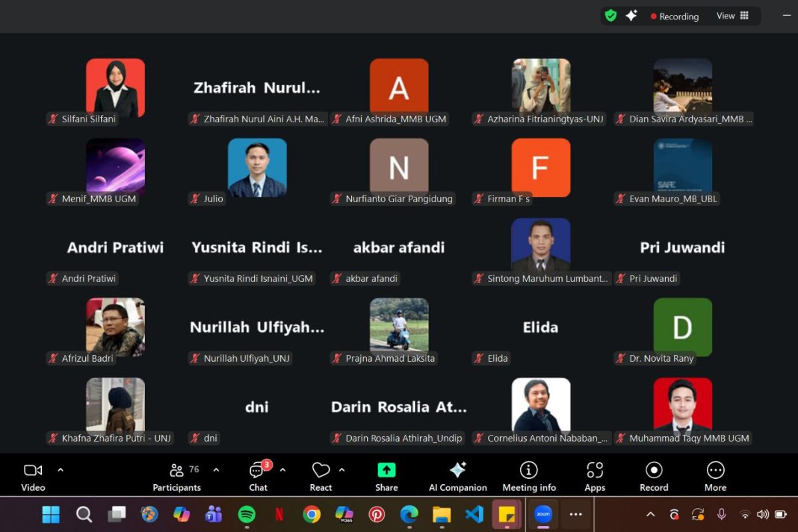Select Julio's video tile
Image resolution: width=798 pixels, height=532 pixels.
pyautogui.click(x=257, y=168)
